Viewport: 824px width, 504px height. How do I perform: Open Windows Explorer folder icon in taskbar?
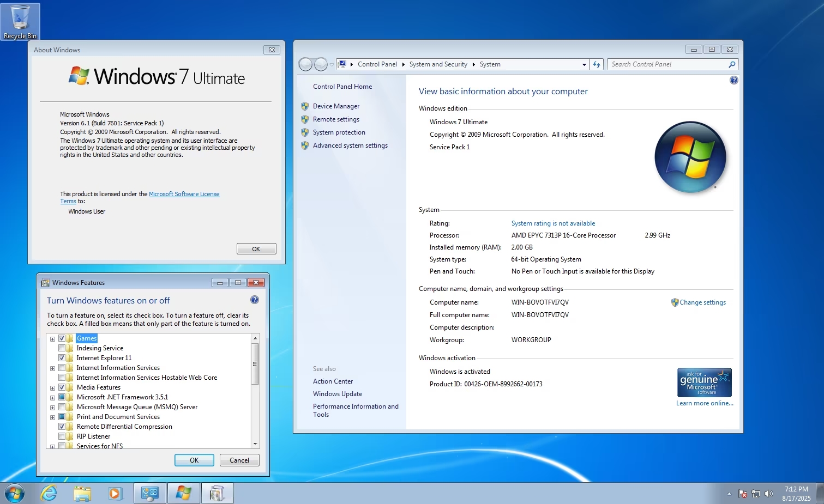click(x=82, y=494)
